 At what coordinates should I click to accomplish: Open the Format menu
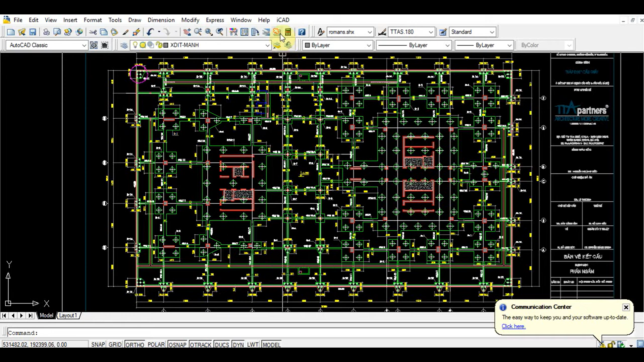93,20
